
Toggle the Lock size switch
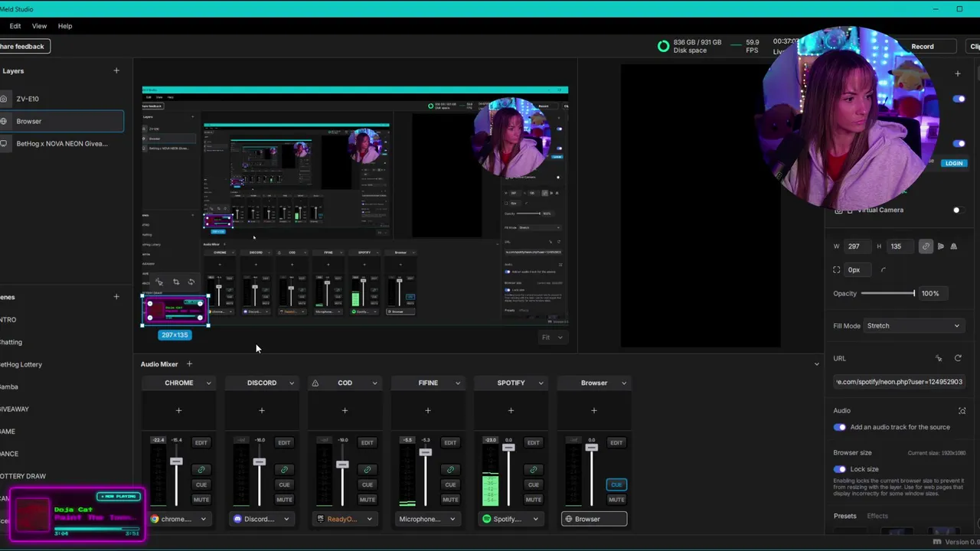[x=840, y=469]
